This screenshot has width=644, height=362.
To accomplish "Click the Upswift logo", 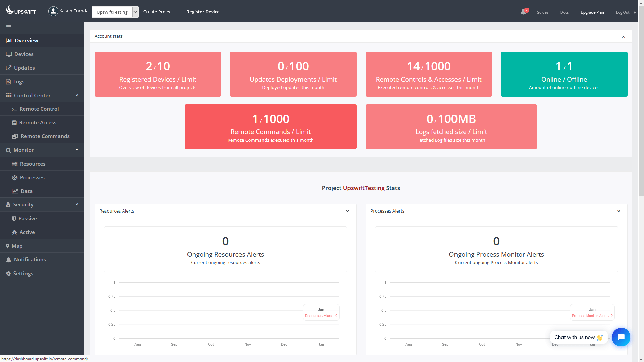I will point(21,11).
